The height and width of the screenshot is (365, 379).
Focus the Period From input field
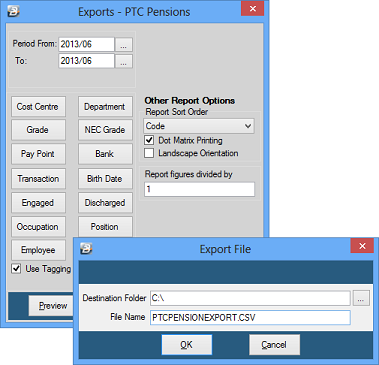[x=86, y=44]
